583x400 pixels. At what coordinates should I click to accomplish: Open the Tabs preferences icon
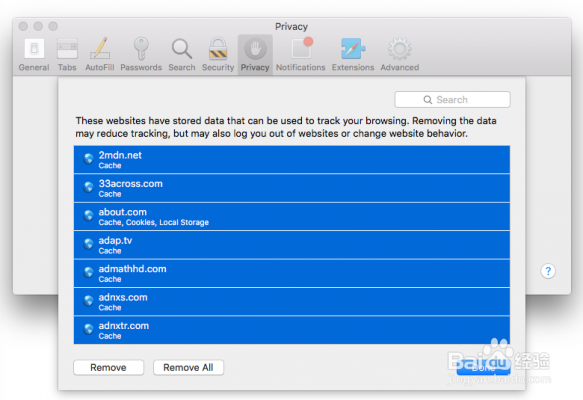pyautogui.click(x=67, y=49)
